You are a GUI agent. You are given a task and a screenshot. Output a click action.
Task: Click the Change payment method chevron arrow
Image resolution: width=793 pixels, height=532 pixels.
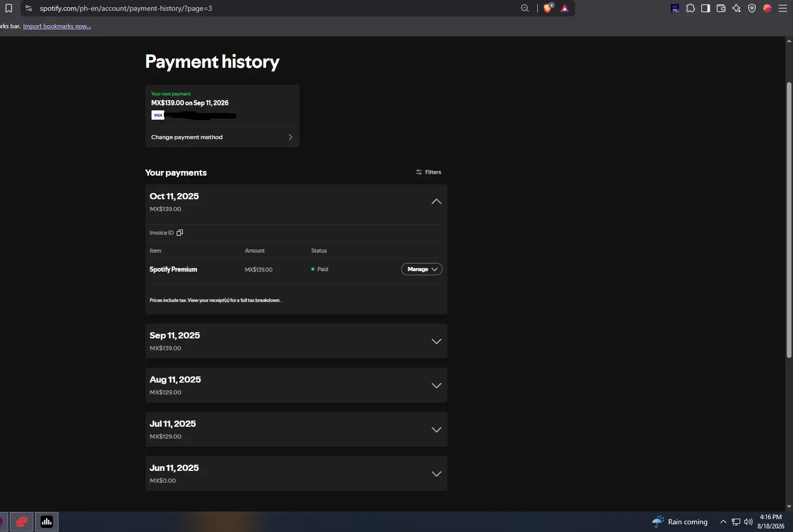click(290, 137)
